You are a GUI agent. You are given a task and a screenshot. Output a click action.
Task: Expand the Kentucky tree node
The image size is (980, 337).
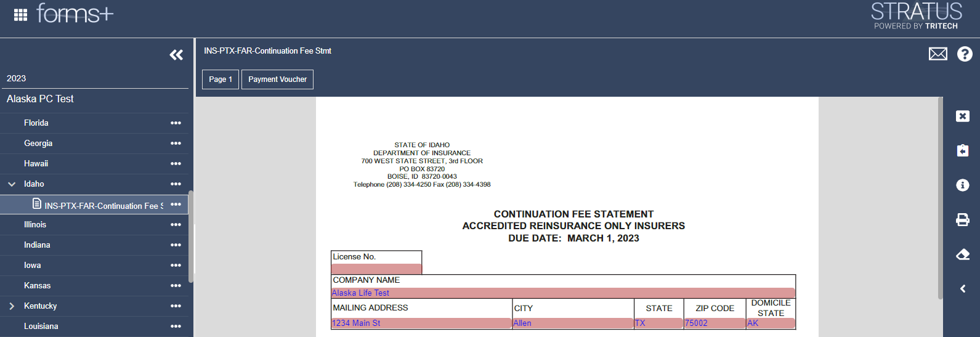coord(12,306)
